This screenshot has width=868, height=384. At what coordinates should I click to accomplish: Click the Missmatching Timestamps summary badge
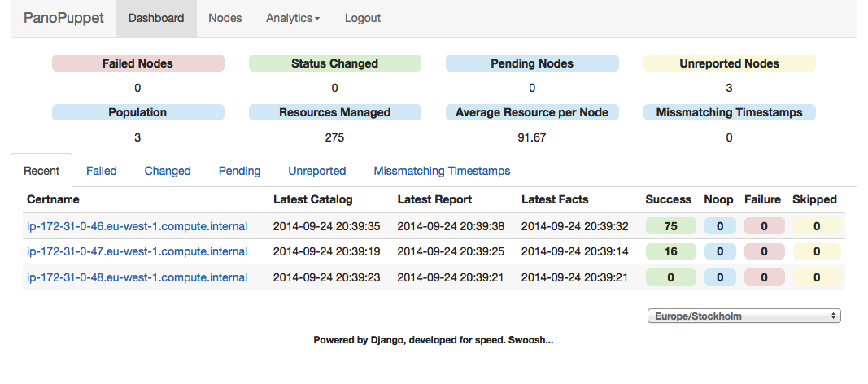click(729, 112)
